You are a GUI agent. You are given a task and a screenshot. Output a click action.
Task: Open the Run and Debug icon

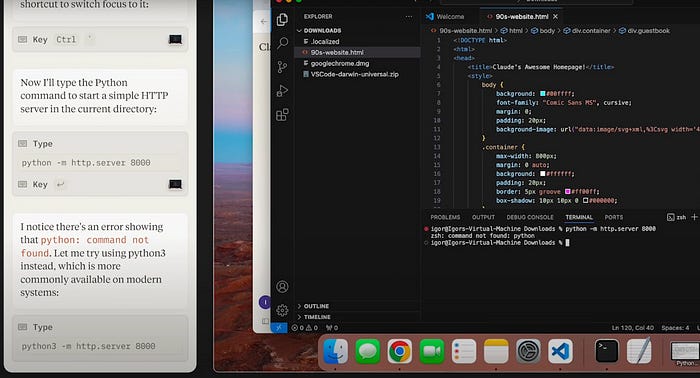pos(282,91)
